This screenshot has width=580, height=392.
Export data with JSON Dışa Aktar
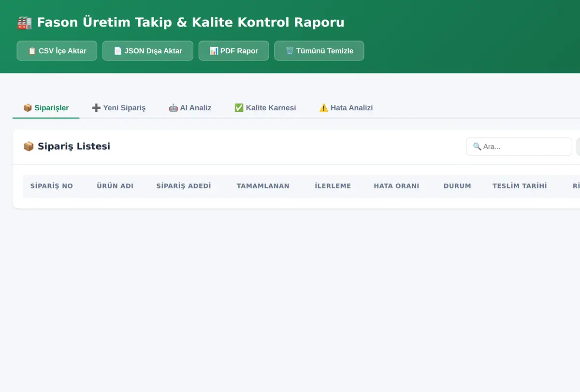(148, 51)
